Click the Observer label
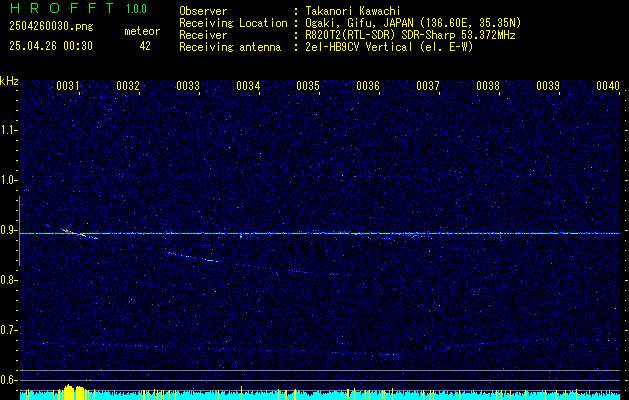Screen dimensions: 629x400 (x=203, y=11)
